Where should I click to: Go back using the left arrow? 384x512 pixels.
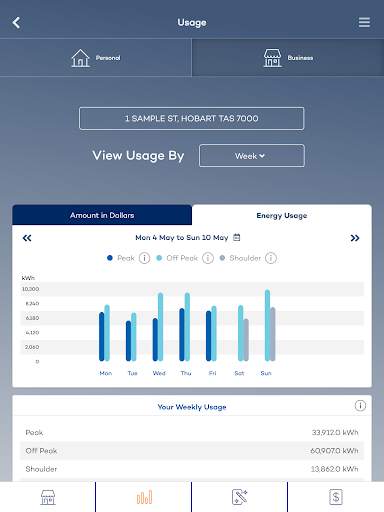16,23
